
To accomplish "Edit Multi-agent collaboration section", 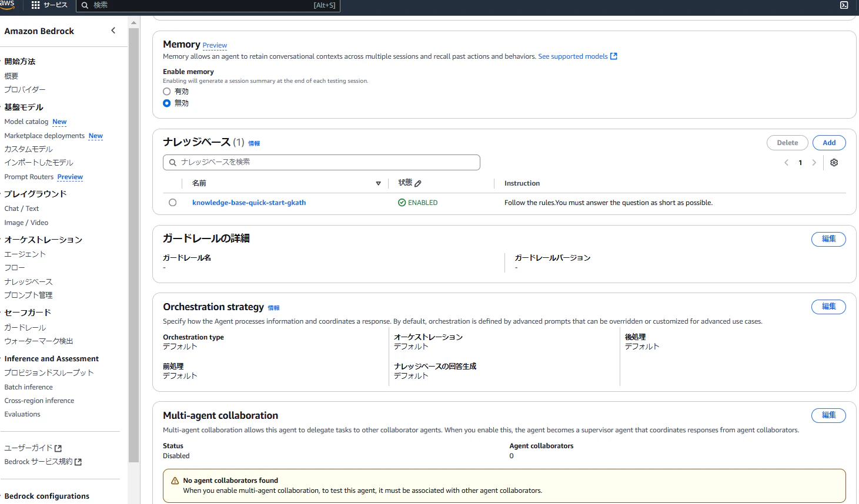I will (828, 415).
